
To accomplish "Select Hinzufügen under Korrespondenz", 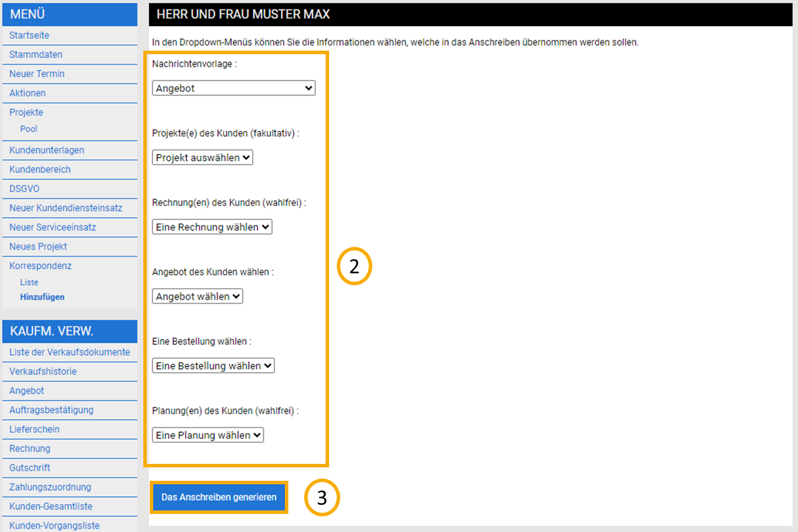I will coord(42,297).
